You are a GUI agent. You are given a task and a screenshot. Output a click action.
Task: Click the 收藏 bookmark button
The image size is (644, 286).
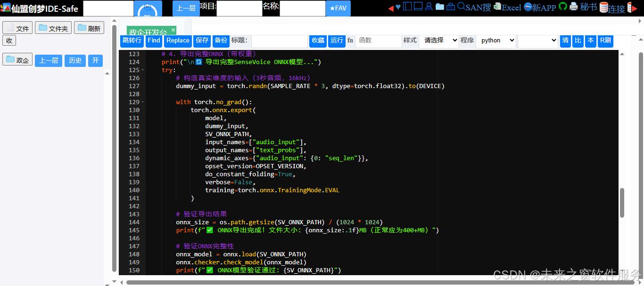pyautogui.click(x=318, y=41)
